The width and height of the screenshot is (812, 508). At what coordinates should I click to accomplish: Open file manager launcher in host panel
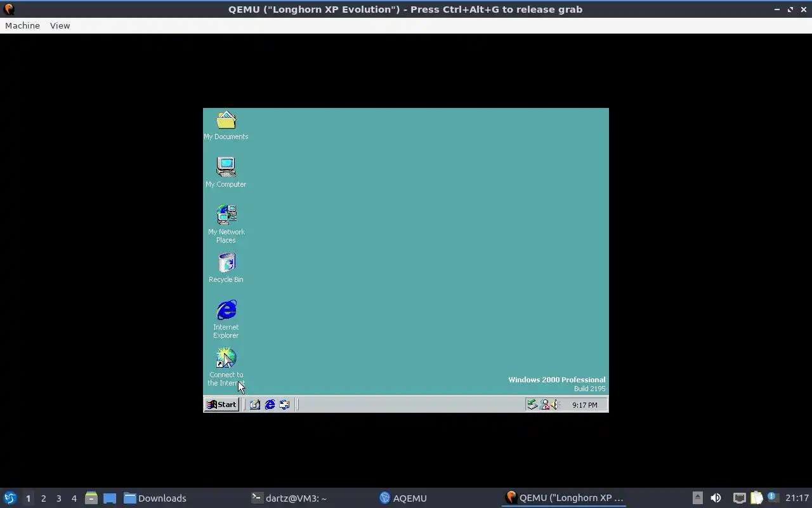click(x=91, y=498)
